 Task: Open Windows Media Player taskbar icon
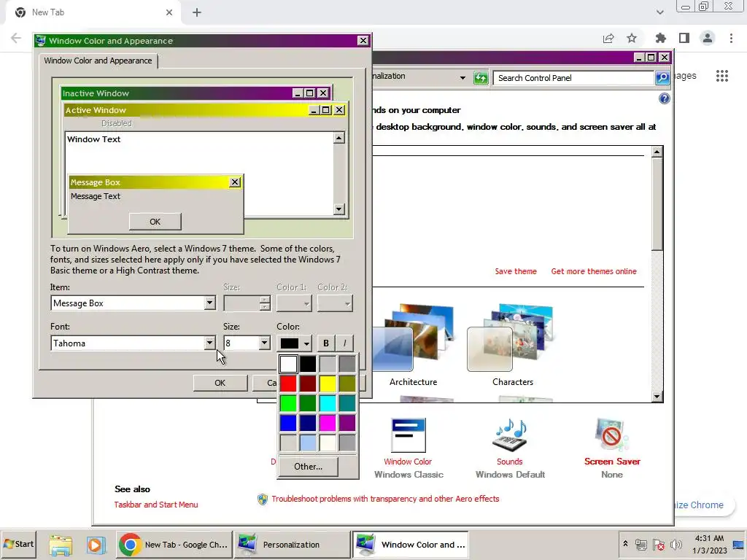click(x=96, y=545)
